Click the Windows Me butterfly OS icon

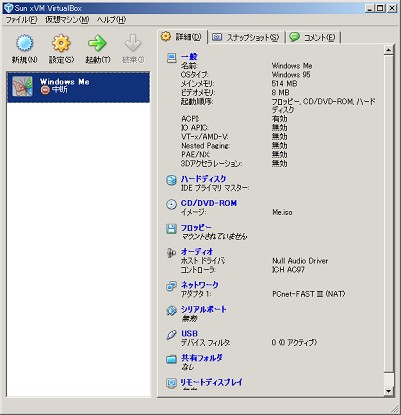[x=23, y=86]
